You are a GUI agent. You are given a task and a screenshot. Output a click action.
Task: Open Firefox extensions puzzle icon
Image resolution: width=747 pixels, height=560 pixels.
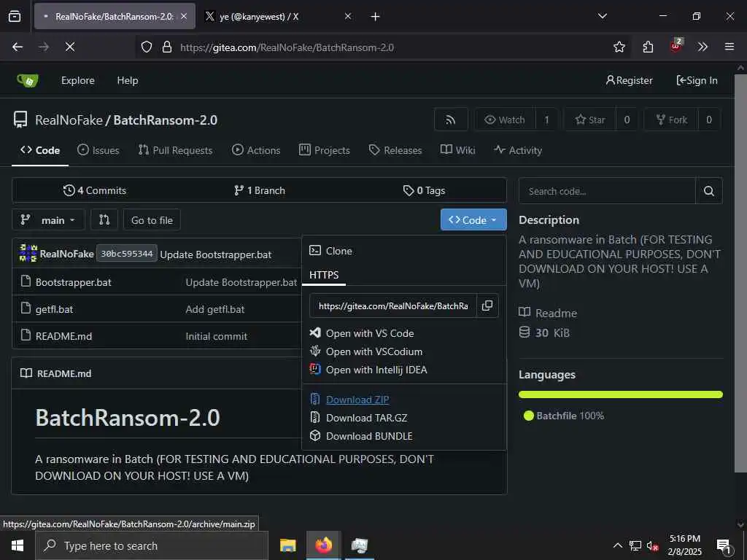[648, 47]
